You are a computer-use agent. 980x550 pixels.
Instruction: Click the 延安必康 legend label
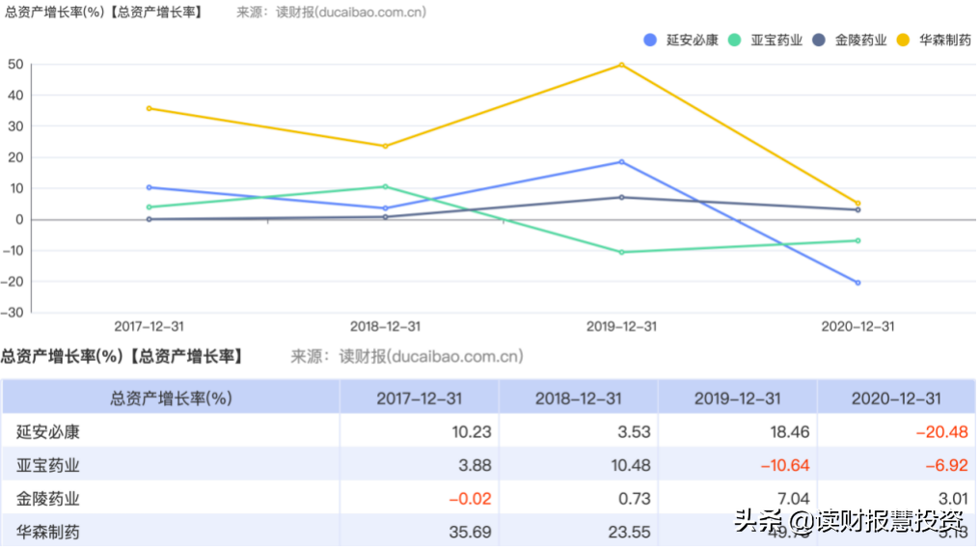(692, 40)
